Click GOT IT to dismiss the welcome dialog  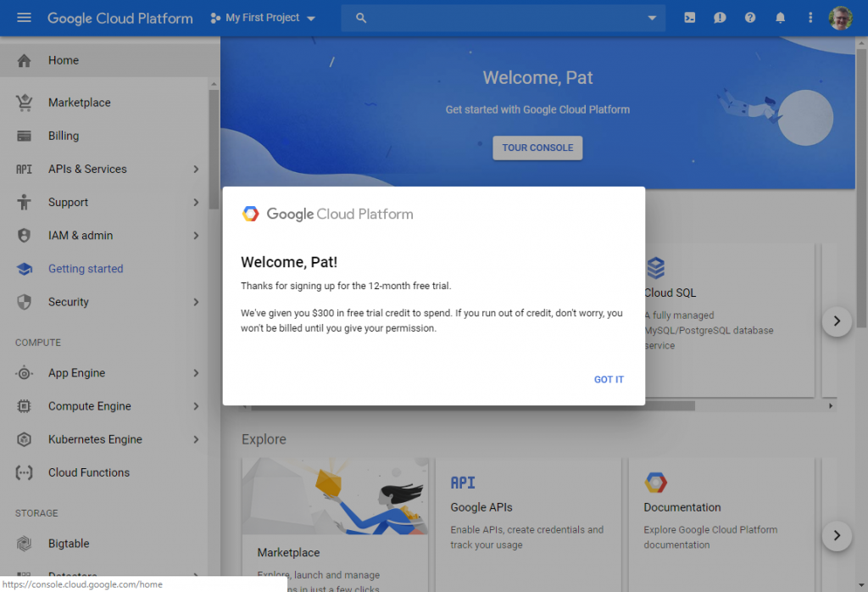609,379
